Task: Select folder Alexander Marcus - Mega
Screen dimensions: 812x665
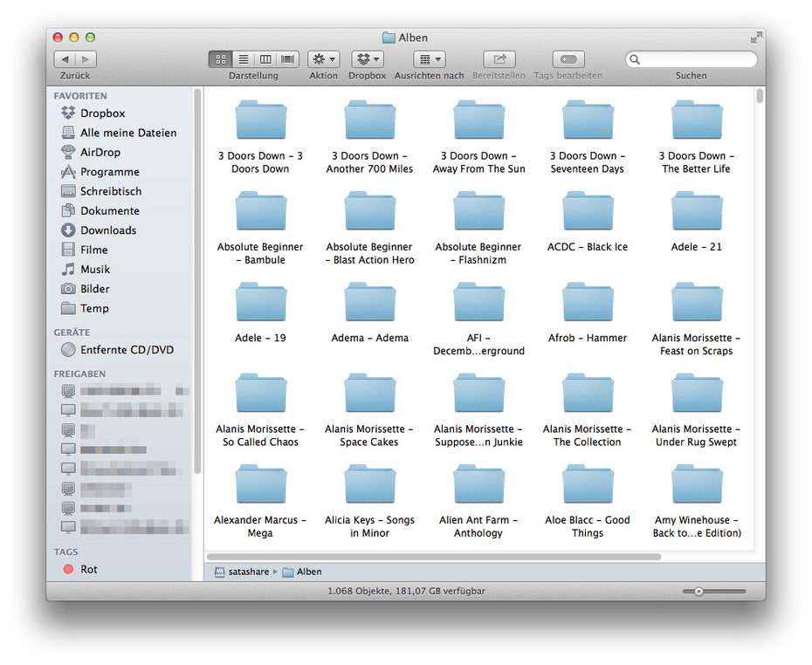Action: click(x=260, y=485)
